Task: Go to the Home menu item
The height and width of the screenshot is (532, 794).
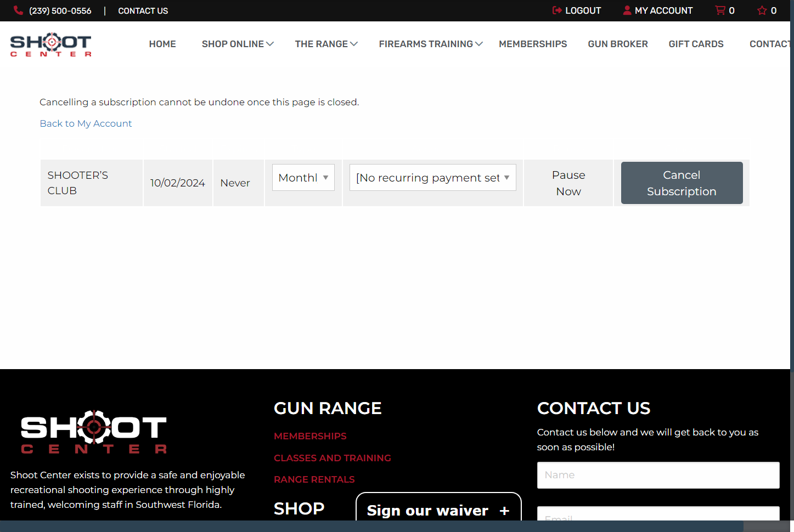Action: point(162,44)
